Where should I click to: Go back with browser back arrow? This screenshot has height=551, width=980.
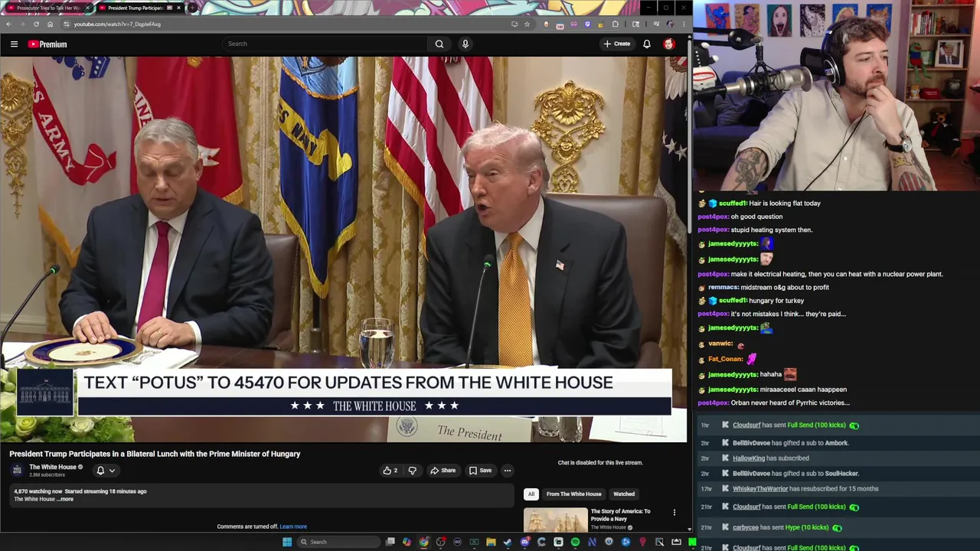[x=8, y=24]
